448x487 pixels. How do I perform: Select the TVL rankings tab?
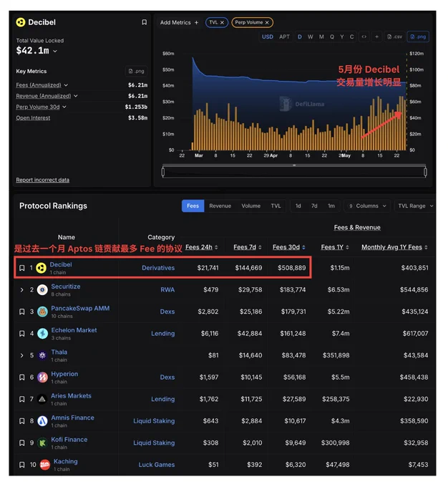coord(276,206)
